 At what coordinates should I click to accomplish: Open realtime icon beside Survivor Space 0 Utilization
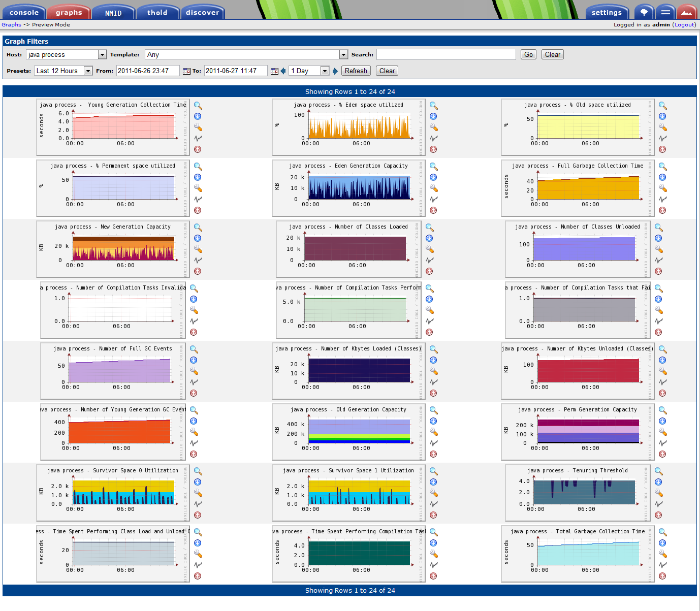click(198, 504)
